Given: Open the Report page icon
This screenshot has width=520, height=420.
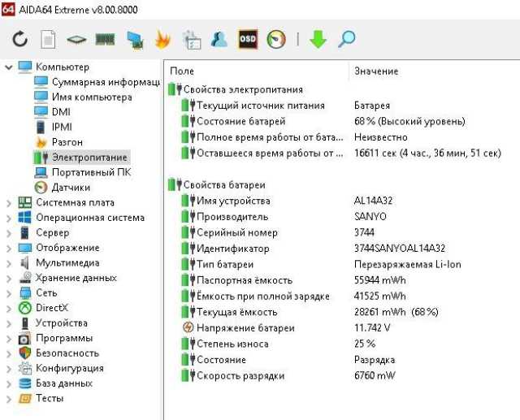Looking at the screenshot, I should tap(48, 39).
